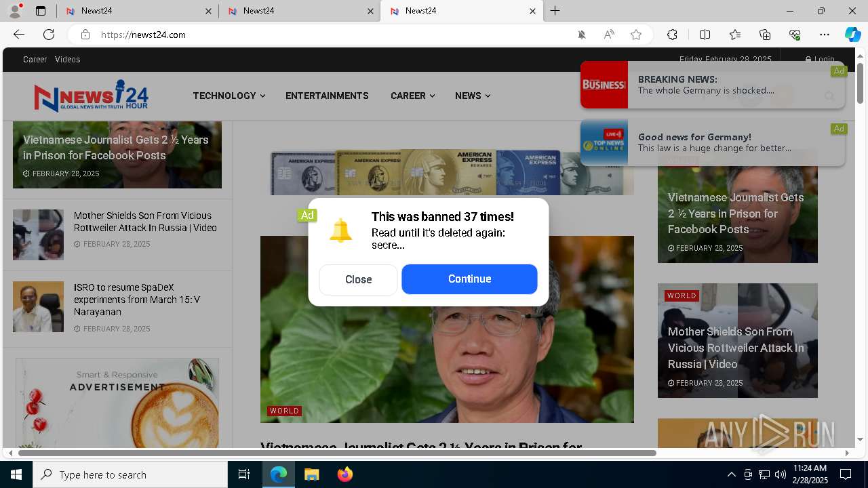The height and width of the screenshot is (488, 868).
Task: Switch to the first Newst24 tab
Action: [x=137, y=11]
